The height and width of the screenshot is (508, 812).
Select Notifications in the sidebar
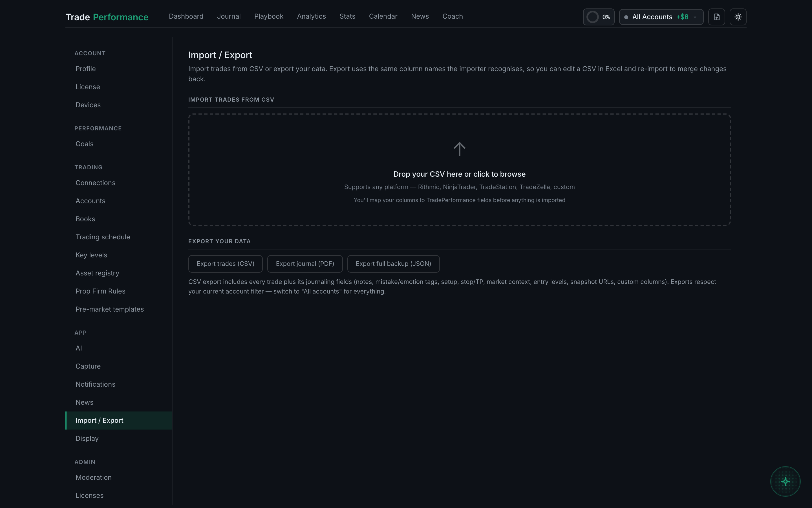pos(119,384)
